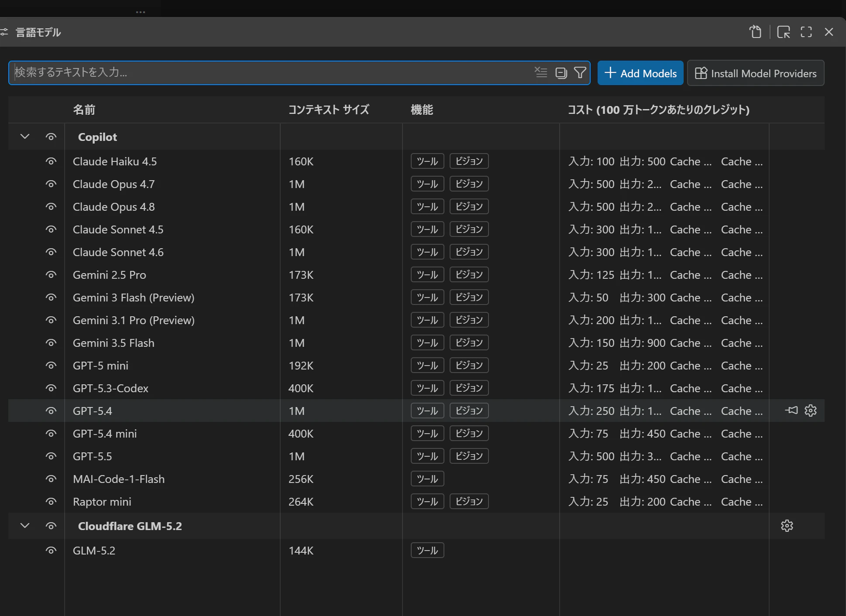
Task: Click the ツール tag on the GLM-5.2 row
Action: coord(427,550)
